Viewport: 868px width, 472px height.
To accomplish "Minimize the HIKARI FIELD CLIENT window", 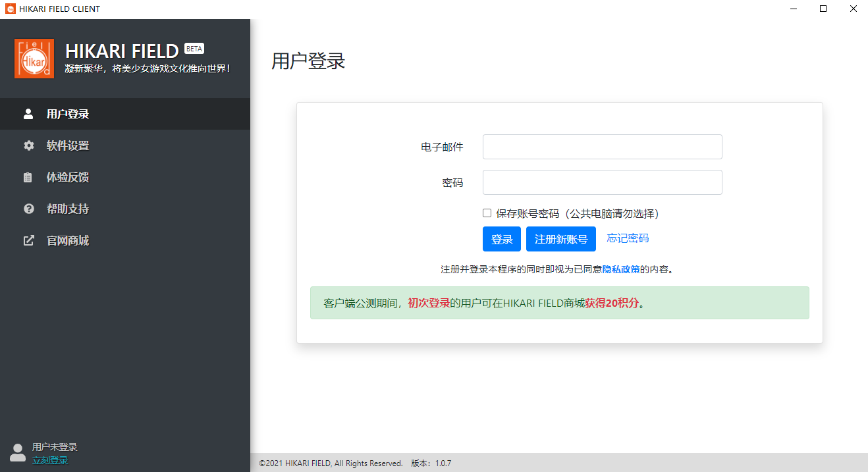I will (x=792, y=9).
